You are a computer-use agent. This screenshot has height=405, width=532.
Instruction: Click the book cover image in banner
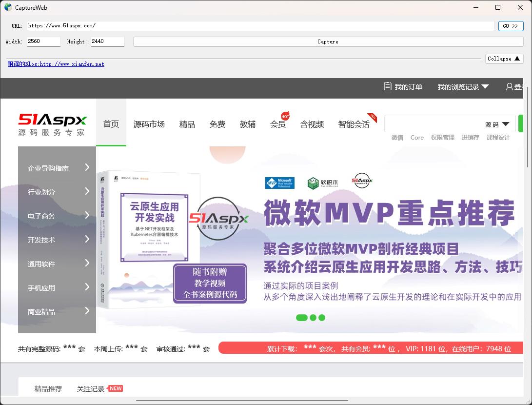pyautogui.click(x=149, y=239)
